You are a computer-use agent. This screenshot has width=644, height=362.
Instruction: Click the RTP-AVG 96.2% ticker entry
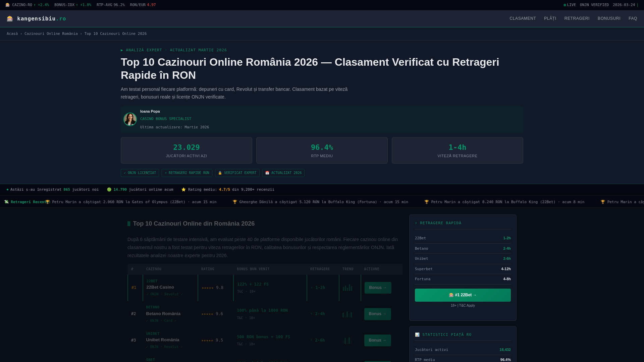[x=111, y=5]
